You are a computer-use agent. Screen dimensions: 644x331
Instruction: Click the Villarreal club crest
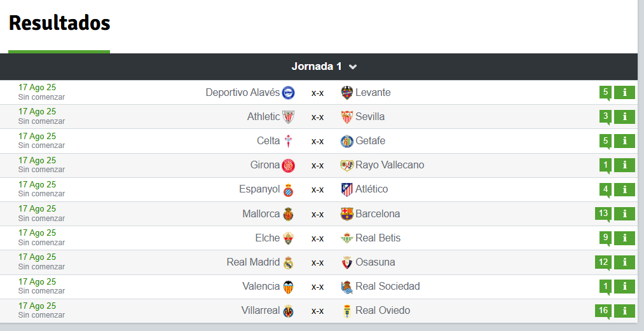(289, 311)
